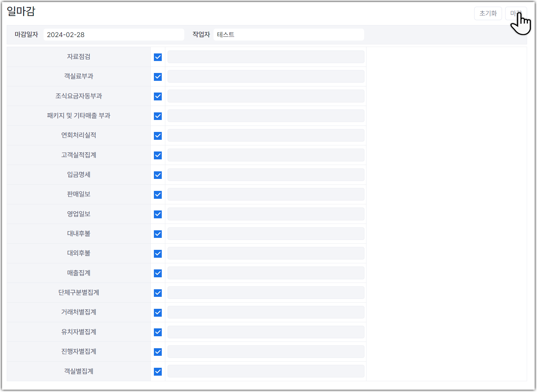Focus the 작업자 field containing 테스트
The image size is (537, 392).
[289, 35]
